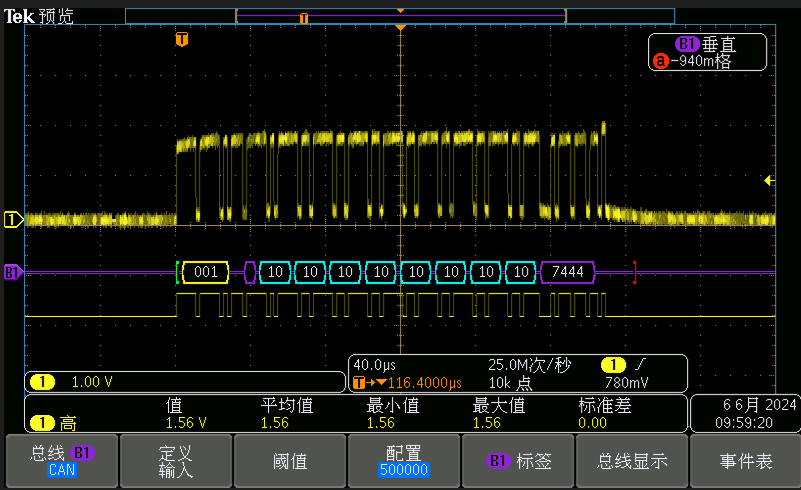
Task: Click the red end-of-frame bracket on bus
Action: click(634, 272)
